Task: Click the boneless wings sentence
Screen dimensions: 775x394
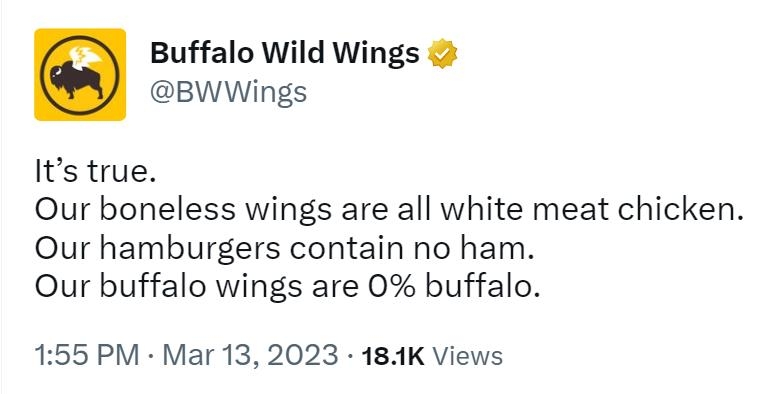Action: pyautogui.click(x=389, y=210)
